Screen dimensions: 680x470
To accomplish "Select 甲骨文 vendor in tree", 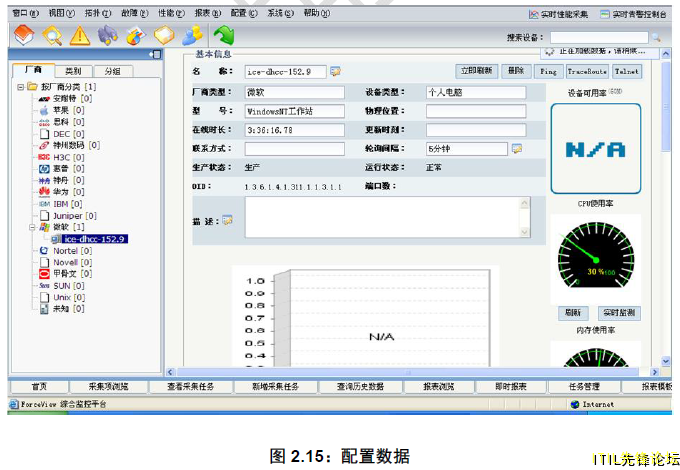I will click(66, 274).
